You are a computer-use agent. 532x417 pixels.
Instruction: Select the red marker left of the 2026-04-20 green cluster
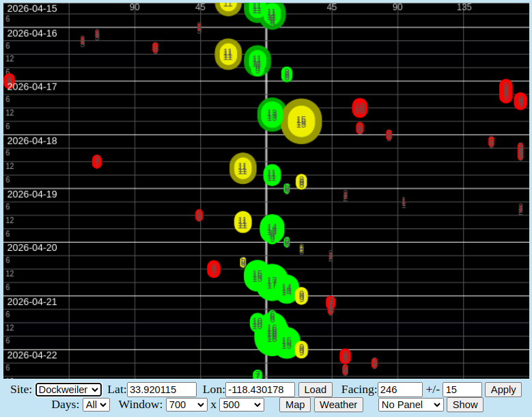pyautogui.click(x=214, y=269)
